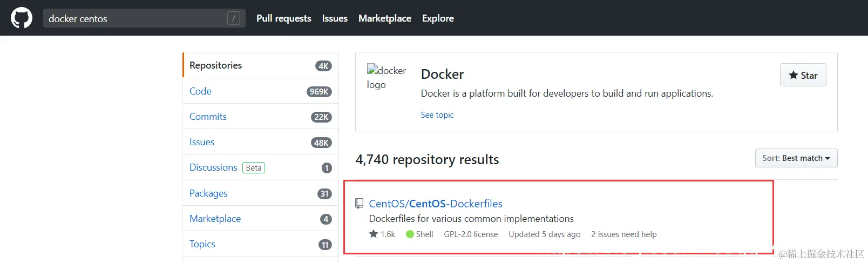This screenshot has width=868, height=263.
Task: Click the slash shortcut icon in search
Action: point(233,18)
